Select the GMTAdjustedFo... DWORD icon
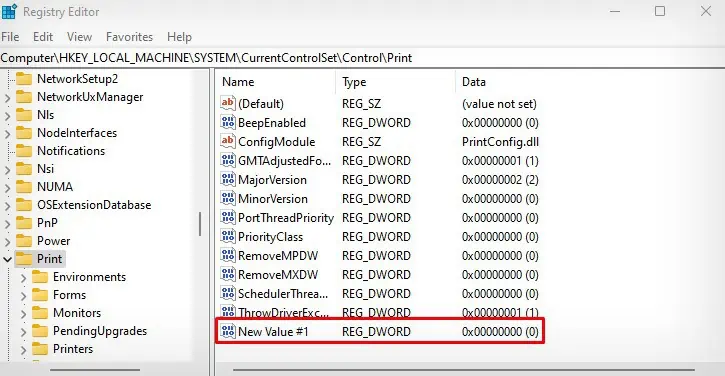Screen dimensions: 725x376 coord(227,160)
